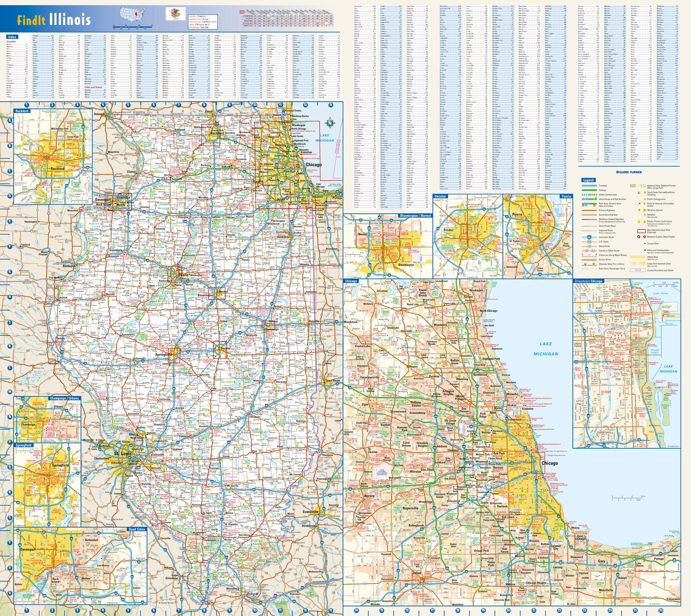Click the Index heading label
Viewport: 691px width, 616px height.
[12, 37]
